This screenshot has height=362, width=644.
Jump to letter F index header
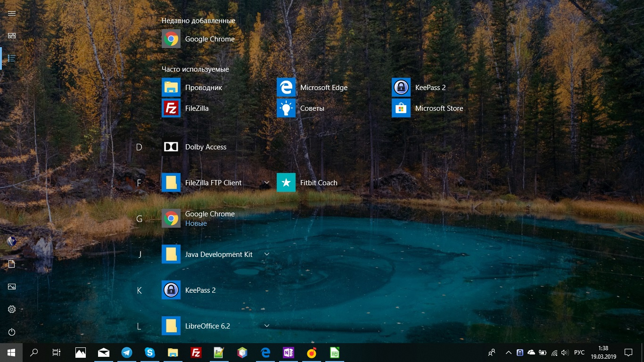click(139, 183)
